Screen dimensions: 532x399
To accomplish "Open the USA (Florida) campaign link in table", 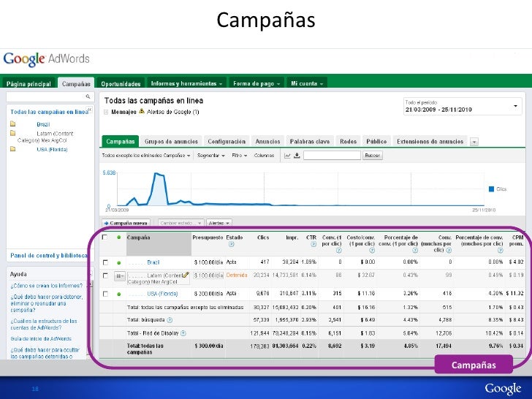I will coord(162,294).
